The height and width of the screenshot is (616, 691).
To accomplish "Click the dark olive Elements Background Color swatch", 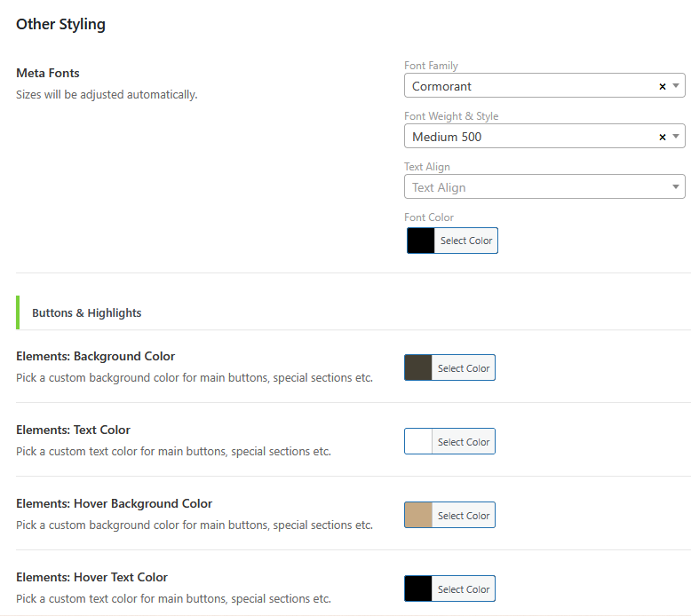I will [418, 367].
